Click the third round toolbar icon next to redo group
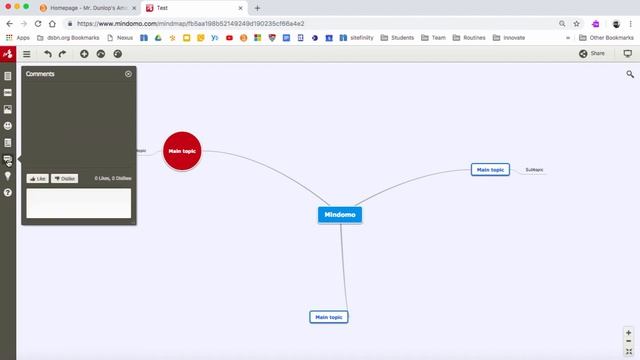The height and width of the screenshot is (360, 640). [x=118, y=54]
